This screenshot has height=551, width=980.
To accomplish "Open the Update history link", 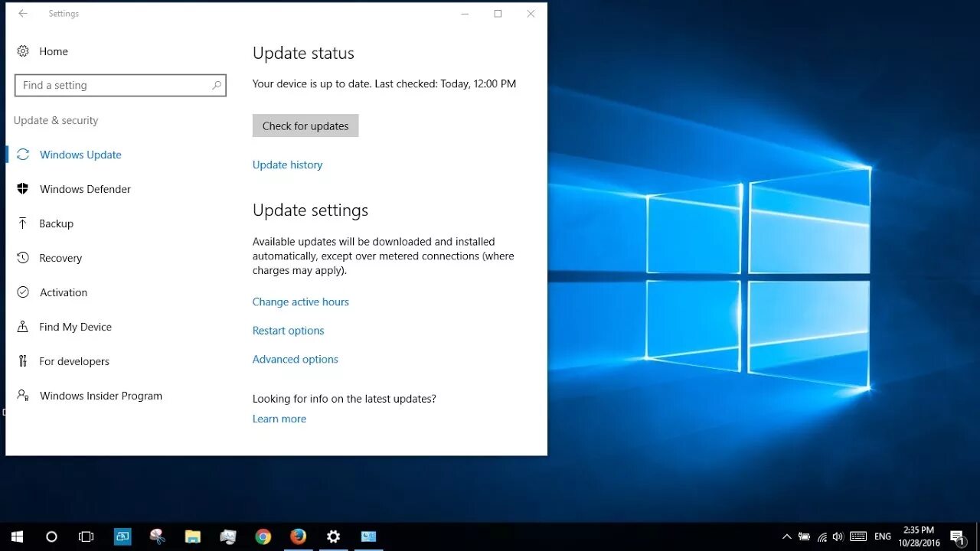I will [x=288, y=165].
